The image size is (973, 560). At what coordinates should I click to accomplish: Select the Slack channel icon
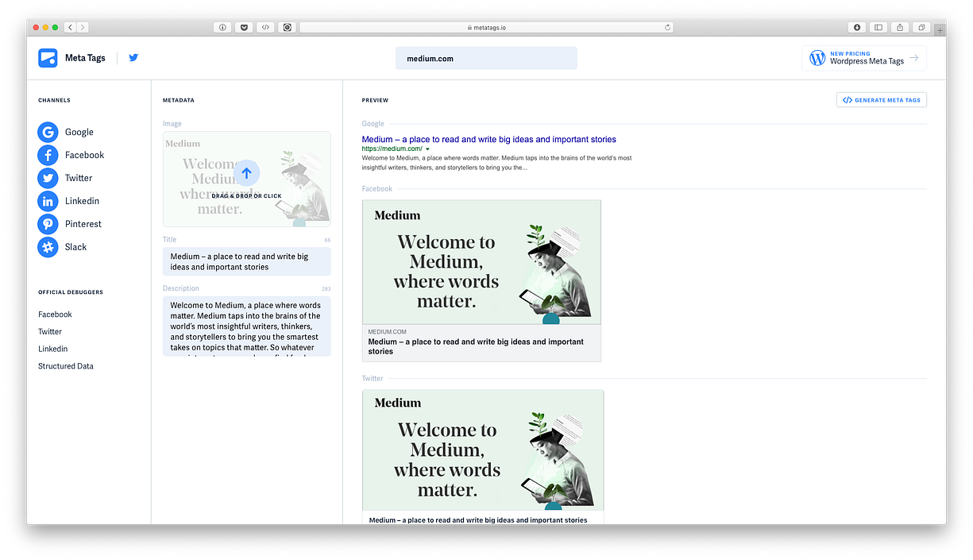[x=48, y=247]
